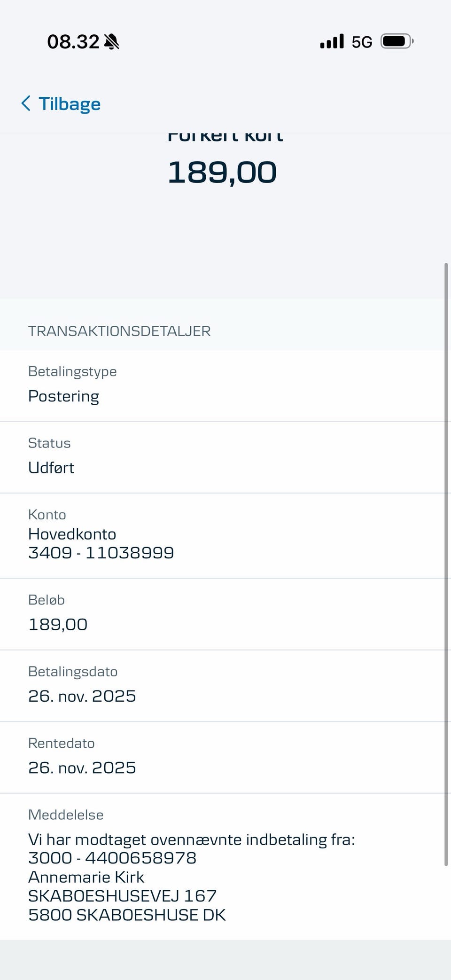
Task: Tap account number 3409 - 11038999
Action: (x=101, y=553)
